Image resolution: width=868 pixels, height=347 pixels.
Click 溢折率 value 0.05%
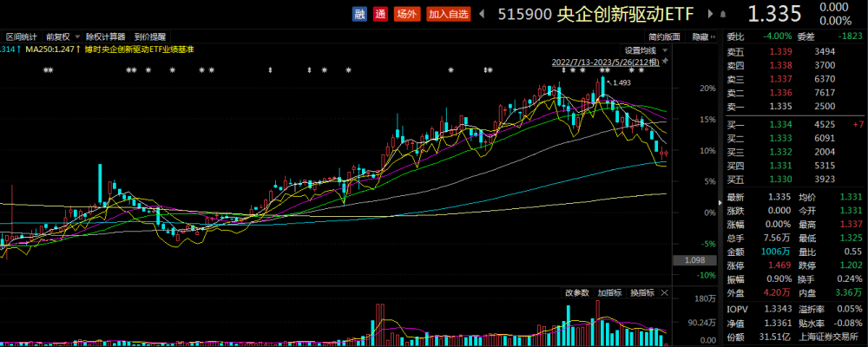[850, 310]
